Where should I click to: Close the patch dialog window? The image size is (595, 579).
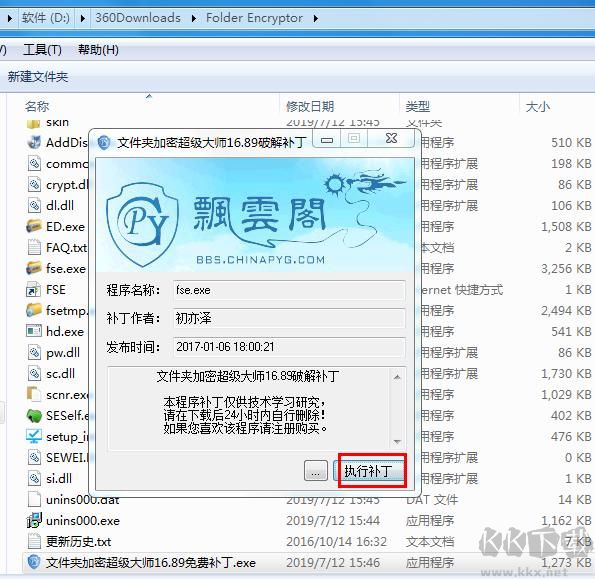point(391,138)
